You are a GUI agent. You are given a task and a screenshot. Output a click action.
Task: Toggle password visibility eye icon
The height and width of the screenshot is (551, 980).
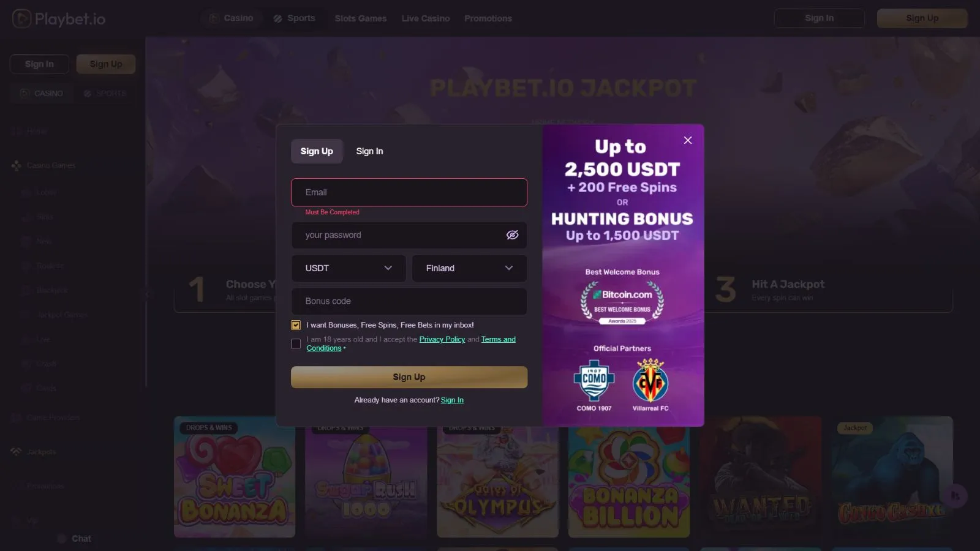click(x=513, y=235)
